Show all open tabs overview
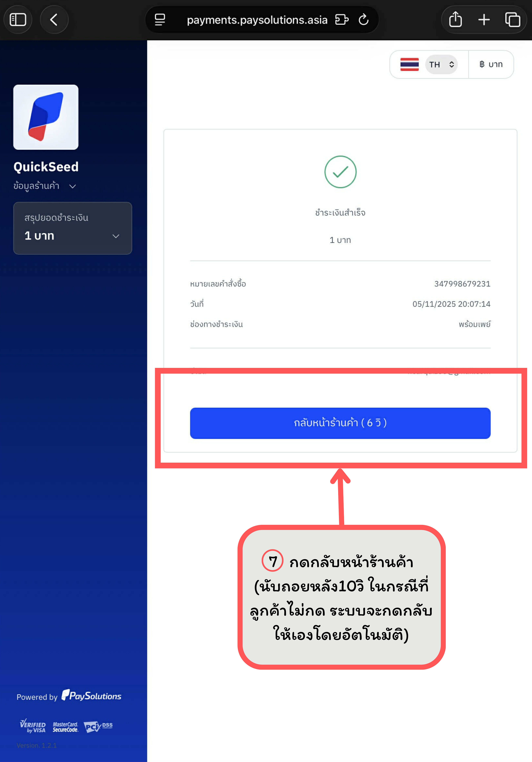 coord(512,20)
